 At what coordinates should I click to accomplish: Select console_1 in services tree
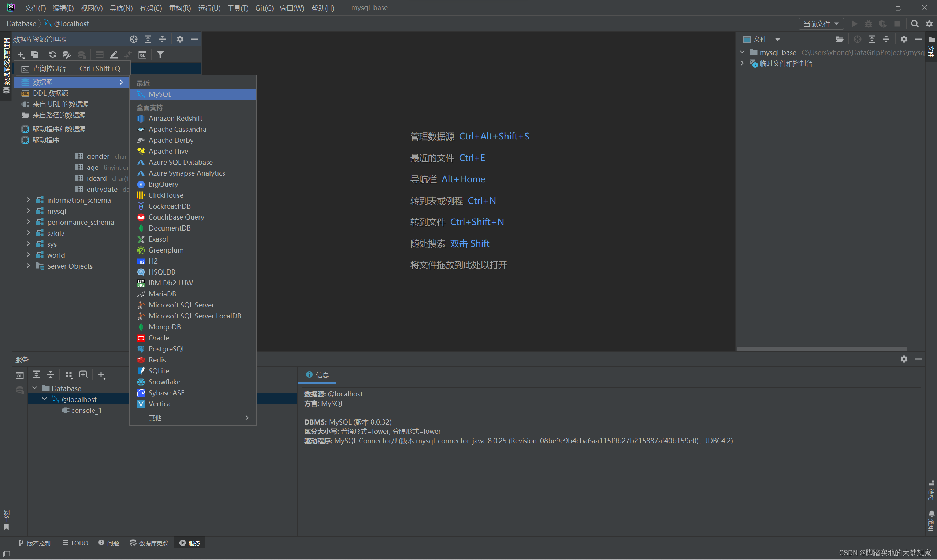tap(86, 410)
